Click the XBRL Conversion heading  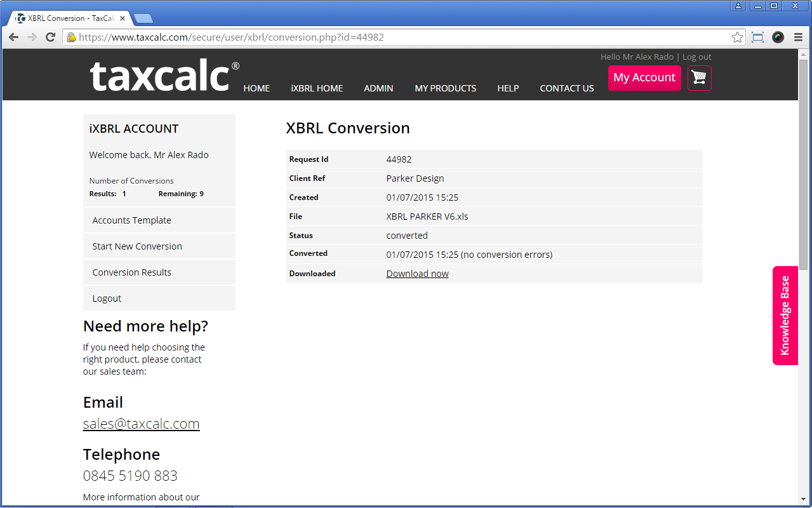click(x=348, y=128)
